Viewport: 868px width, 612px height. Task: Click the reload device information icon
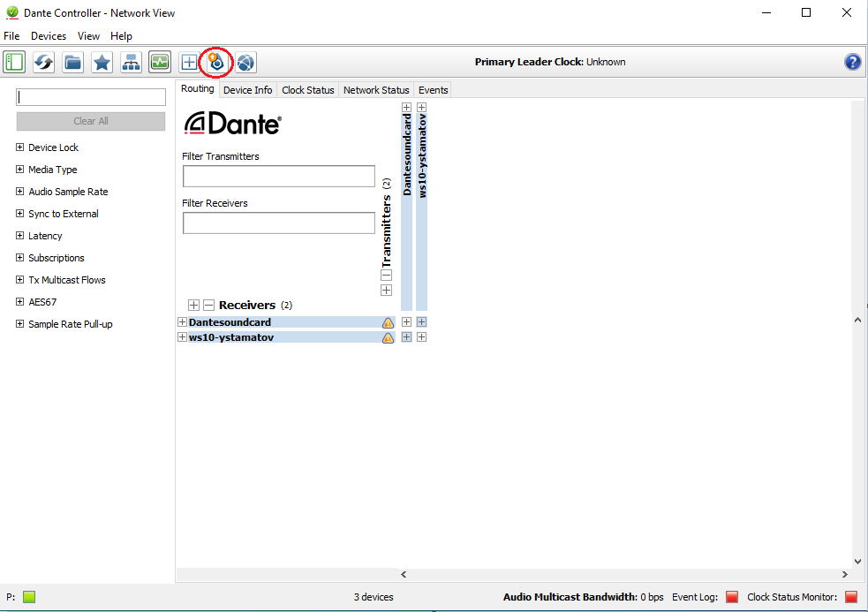pos(44,62)
